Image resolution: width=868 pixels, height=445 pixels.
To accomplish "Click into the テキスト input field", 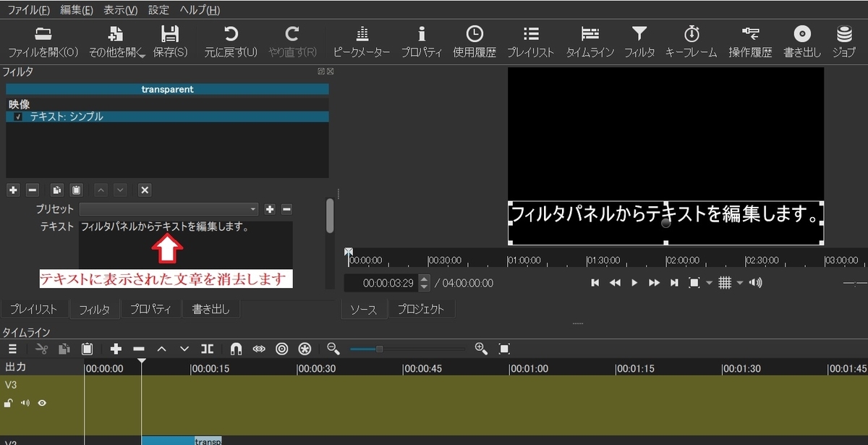I will (186, 246).
